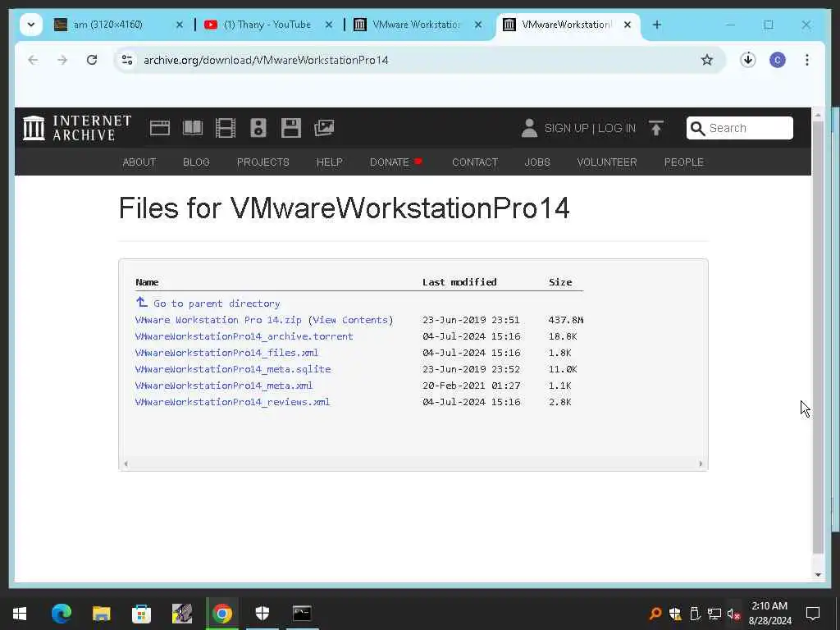Image resolution: width=840 pixels, height=630 pixels.
Task: Click the muted volume tray icon
Action: [x=734, y=614]
